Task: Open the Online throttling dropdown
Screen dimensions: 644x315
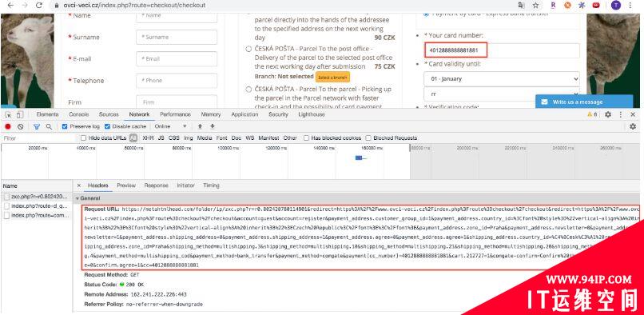Action: tap(170, 126)
